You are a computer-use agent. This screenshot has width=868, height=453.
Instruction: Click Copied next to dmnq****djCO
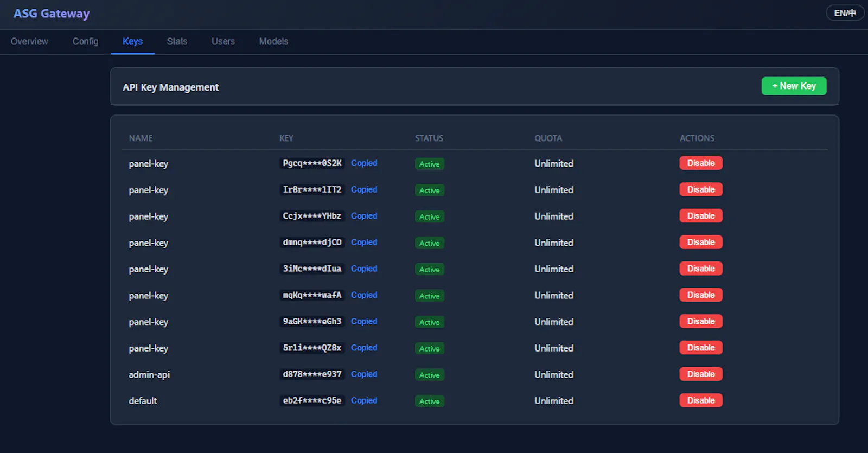(x=364, y=242)
